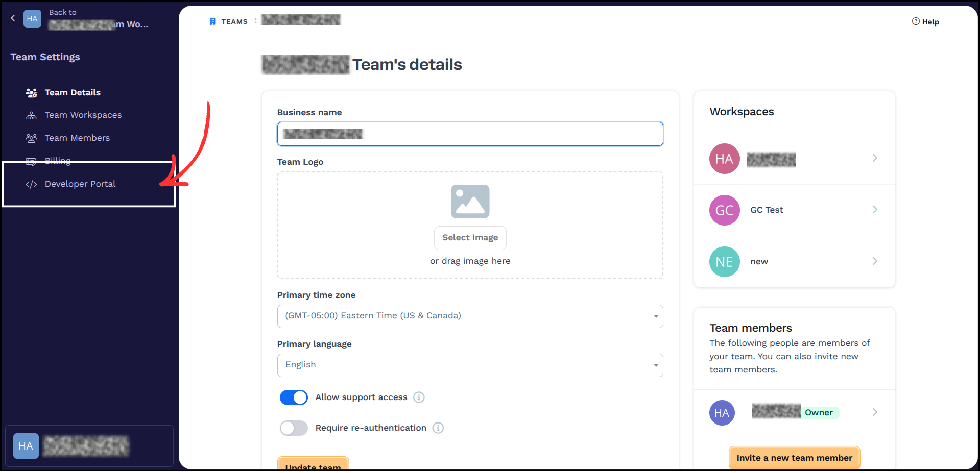Click the Team Members people icon
The width and height of the screenshot is (980, 473).
(31, 138)
